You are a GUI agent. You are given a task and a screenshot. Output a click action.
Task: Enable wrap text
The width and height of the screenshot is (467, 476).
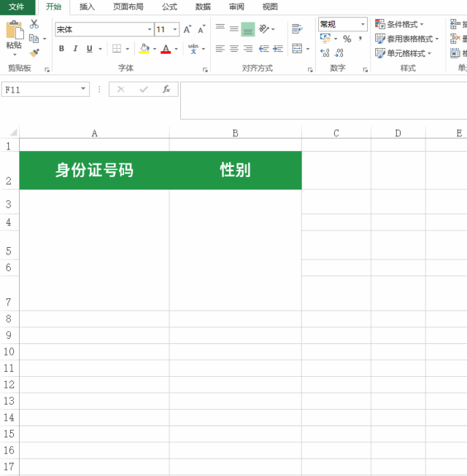[x=297, y=29]
